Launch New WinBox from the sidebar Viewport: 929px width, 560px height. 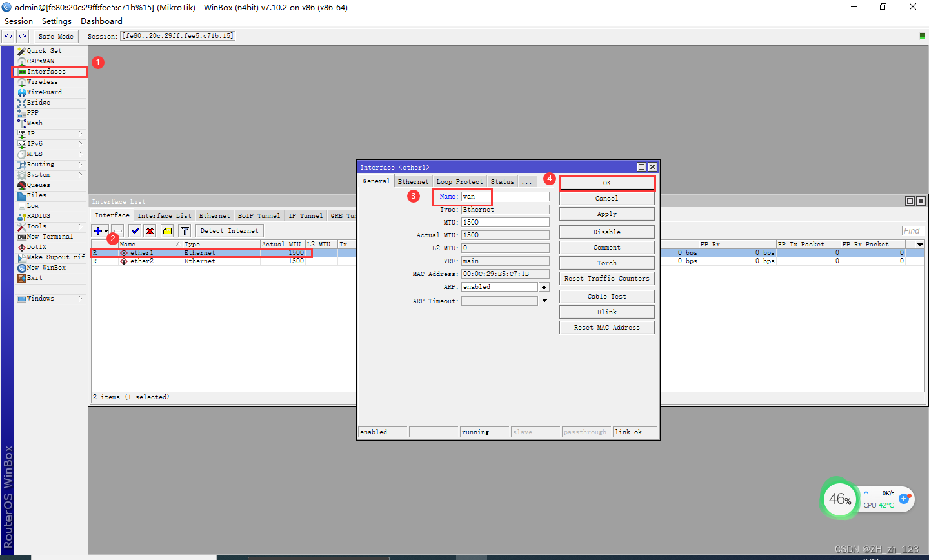(46, 268)
